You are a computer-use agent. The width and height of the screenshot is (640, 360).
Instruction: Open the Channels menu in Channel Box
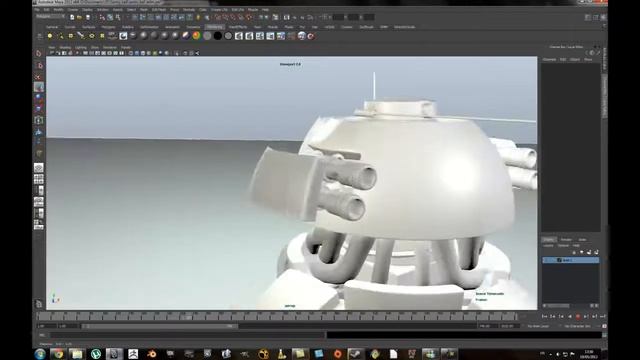549,60
